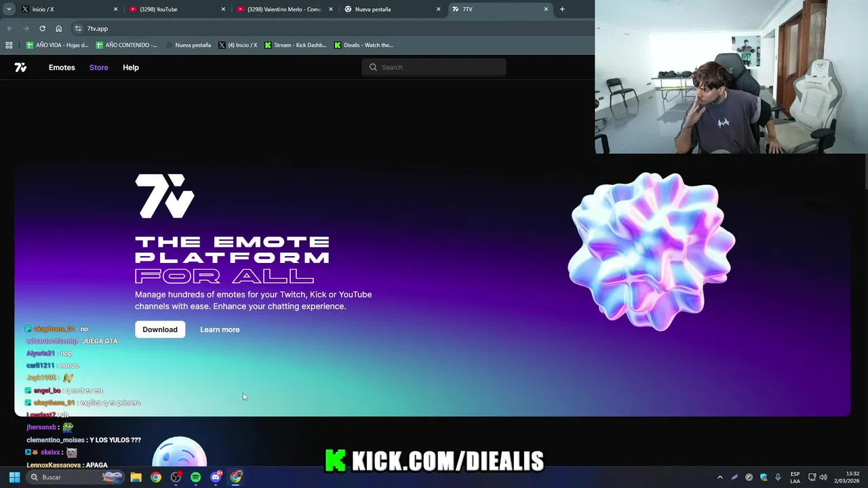This screenshot has height=488, width=868.
Task: Click the 3D iridescent blob graphic
Action: click(x=651, y=251)
